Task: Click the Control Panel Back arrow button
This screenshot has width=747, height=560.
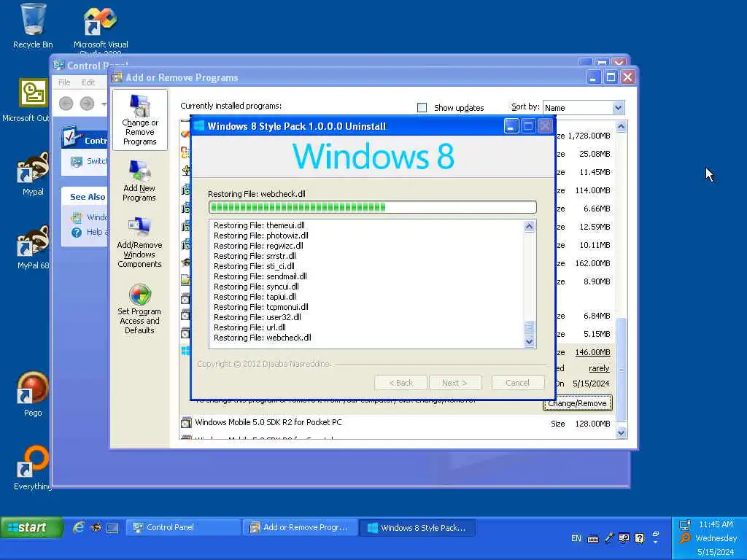Action: 66,104
